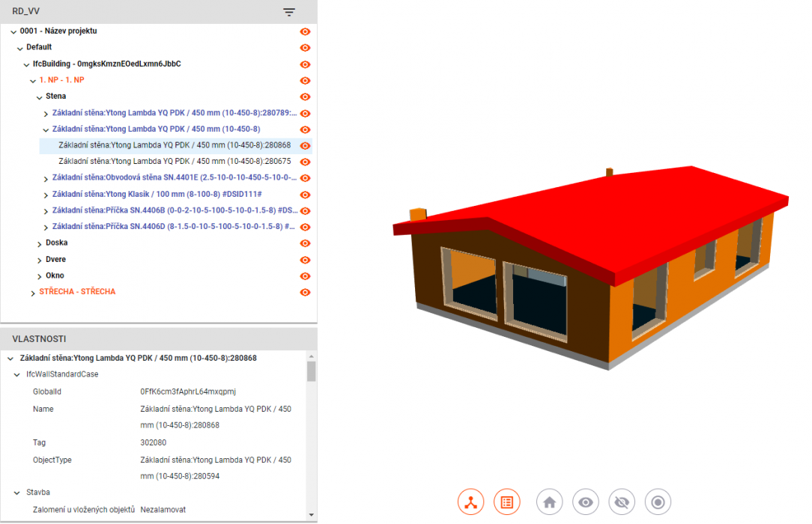Viewport: 812px width, 524px height.
Task: Click the properties scrollbar down arrow
Action: pos(311,515)
